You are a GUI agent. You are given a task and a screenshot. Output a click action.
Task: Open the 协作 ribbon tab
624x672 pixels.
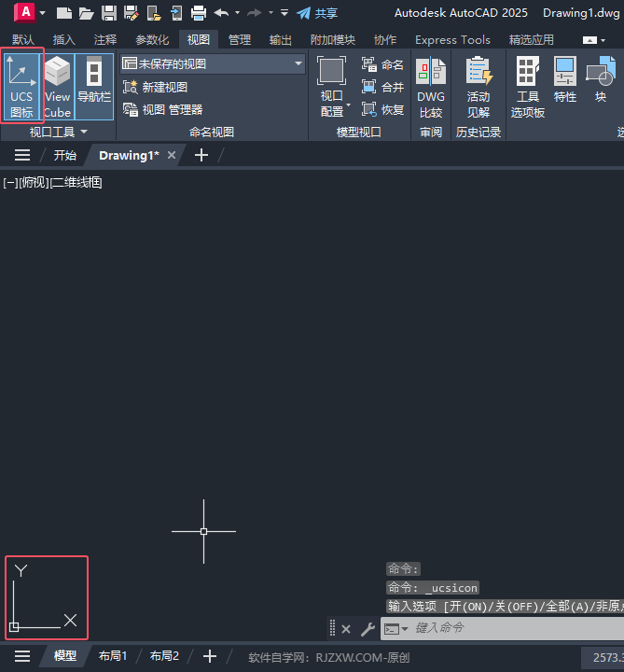(x=385, y=40)
